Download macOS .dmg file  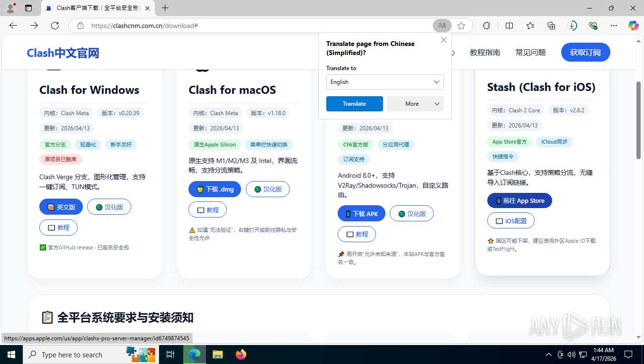pyautogui.click(x=215, y=189)
